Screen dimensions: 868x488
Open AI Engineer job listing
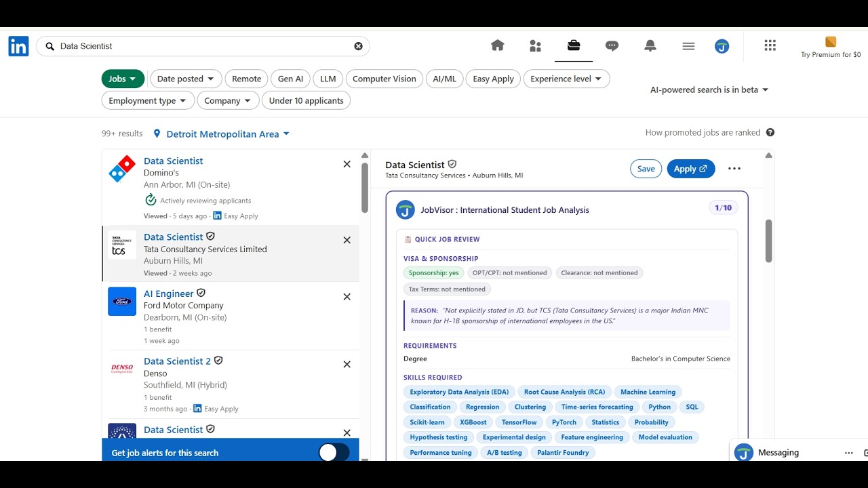169,293
